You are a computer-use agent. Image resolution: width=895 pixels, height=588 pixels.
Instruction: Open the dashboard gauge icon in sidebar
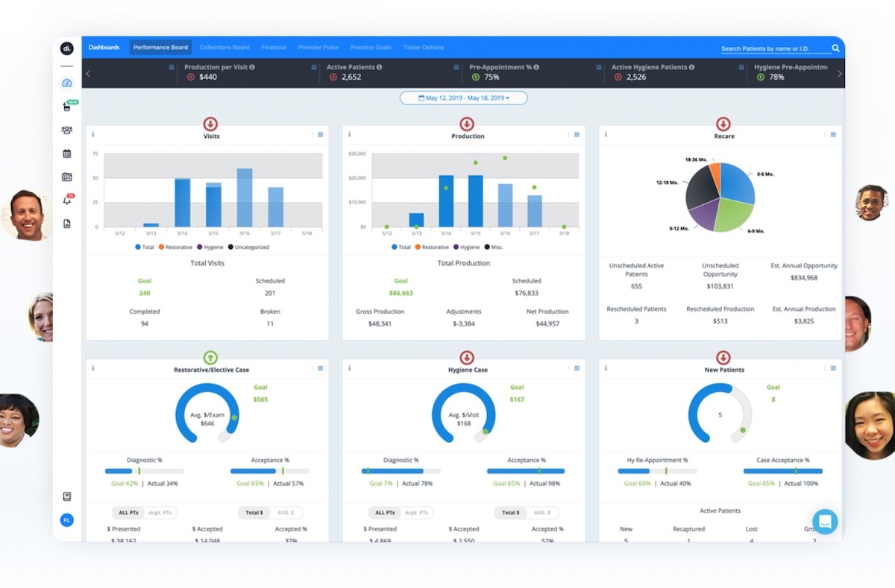tap(66, 83)
